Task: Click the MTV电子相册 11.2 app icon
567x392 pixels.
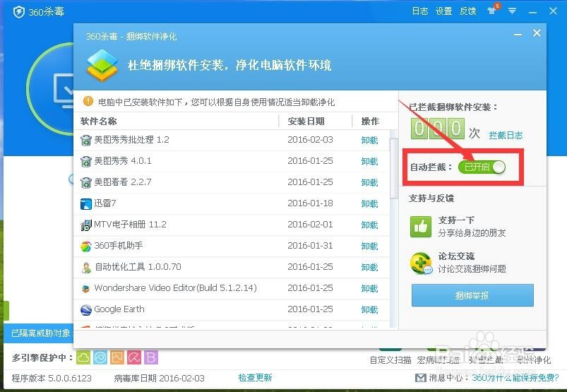Action: tap(85, 225)
